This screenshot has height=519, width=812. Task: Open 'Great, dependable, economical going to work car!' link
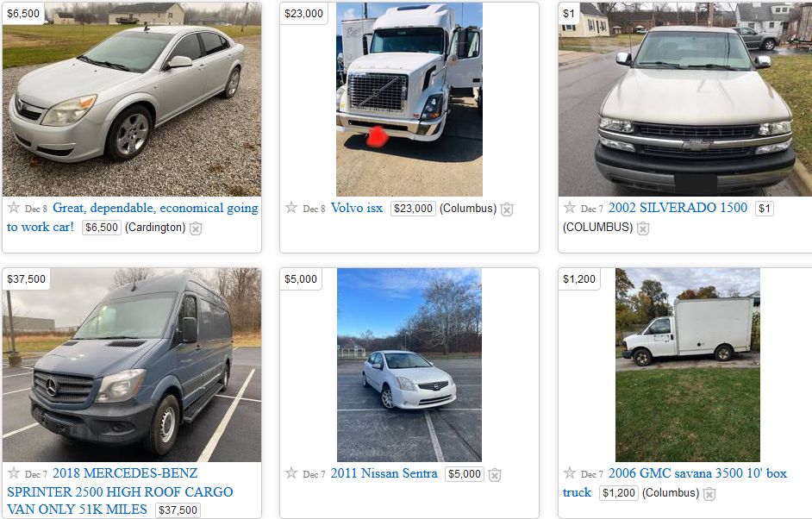pos(133,217)
